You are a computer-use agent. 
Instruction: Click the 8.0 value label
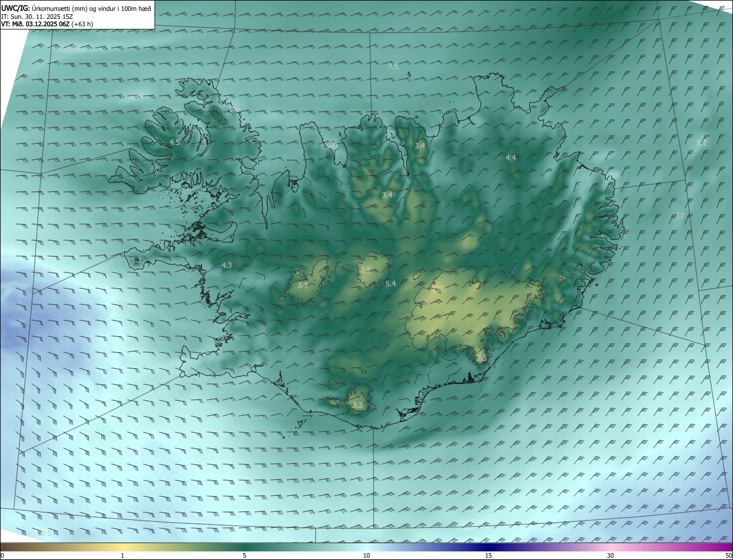332,146
